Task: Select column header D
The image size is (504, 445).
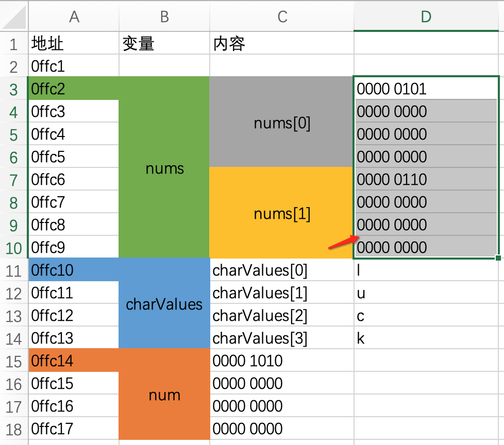Action: click(x=426, y=16)
